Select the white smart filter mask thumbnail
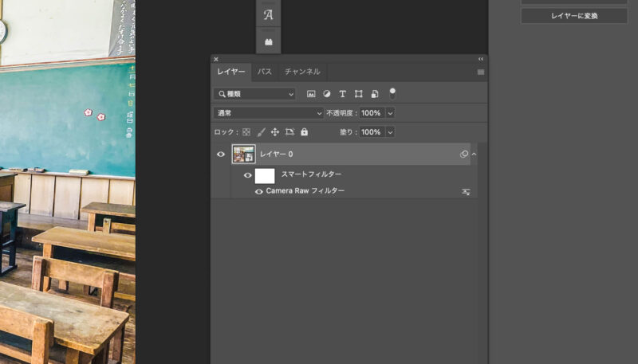Image resolution: width=638 pixels, height=364 pixels. click(265, 176)
